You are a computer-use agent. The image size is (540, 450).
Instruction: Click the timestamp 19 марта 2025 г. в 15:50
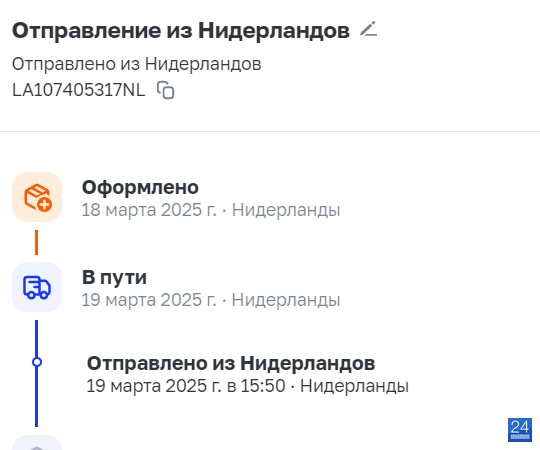tap(186, 386)
